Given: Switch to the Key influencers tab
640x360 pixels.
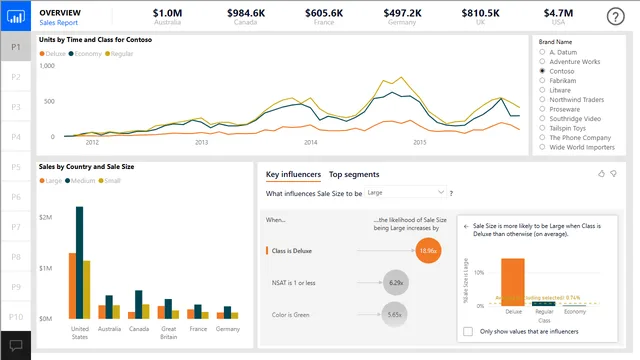Looking at the screenshot, I should (293, 174).
